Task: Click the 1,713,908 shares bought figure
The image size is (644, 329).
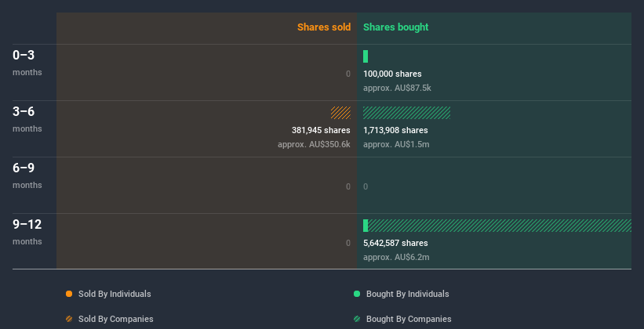Action: point(395,130)
